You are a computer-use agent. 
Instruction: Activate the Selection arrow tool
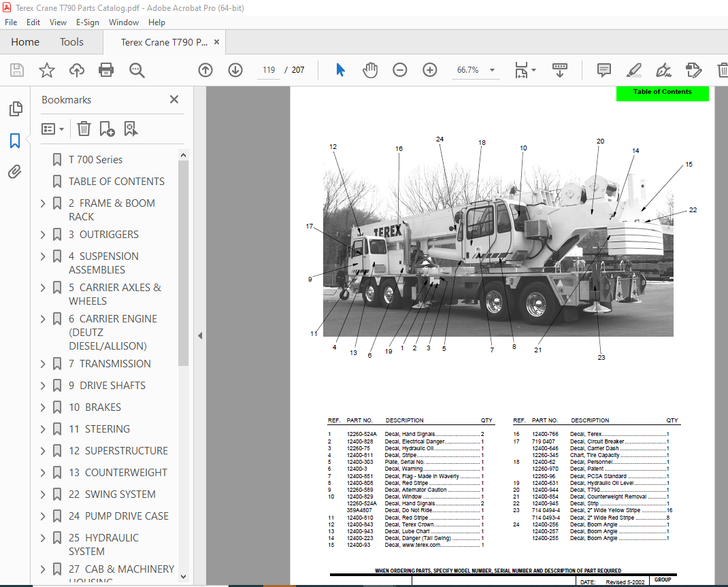point(340,70)
